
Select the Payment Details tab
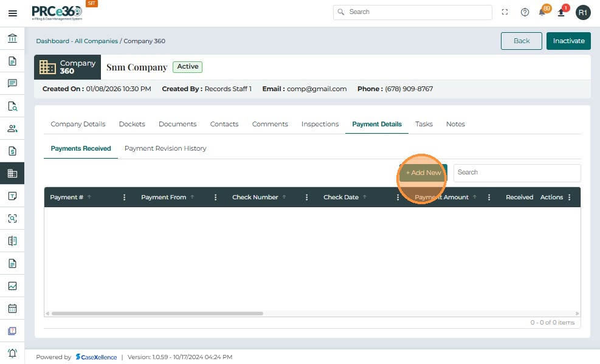pos(377,124)
